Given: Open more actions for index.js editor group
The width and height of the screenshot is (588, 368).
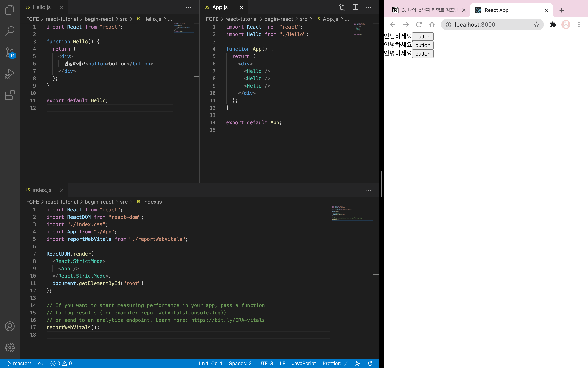Looking at the screenshot, I should tap(368, 190).
